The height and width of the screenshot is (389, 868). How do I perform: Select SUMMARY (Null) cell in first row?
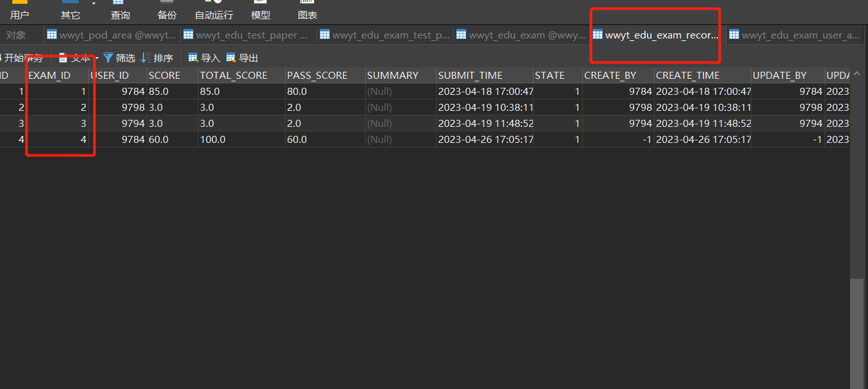point(401,91)
